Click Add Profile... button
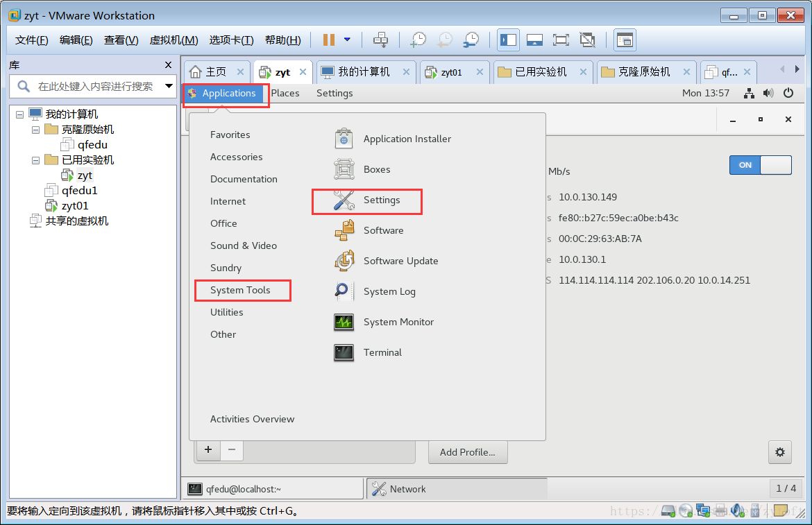 click(x=468, y=452)
